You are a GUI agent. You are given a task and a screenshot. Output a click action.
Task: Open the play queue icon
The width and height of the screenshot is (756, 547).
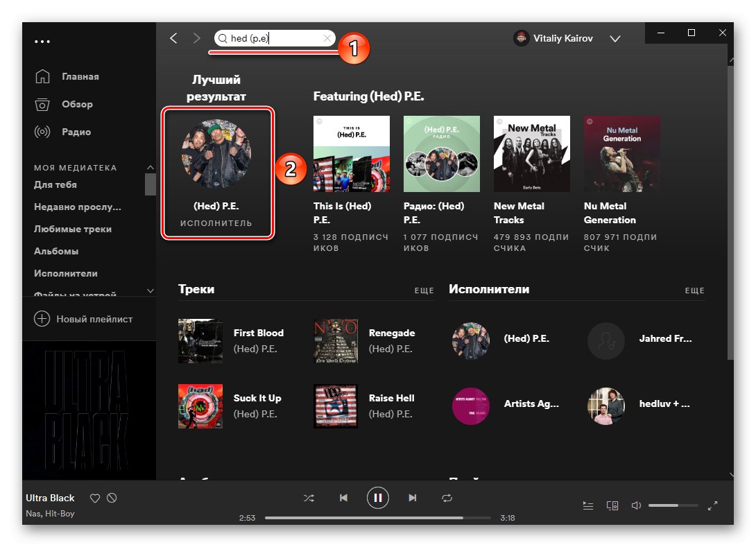[587, 505]
